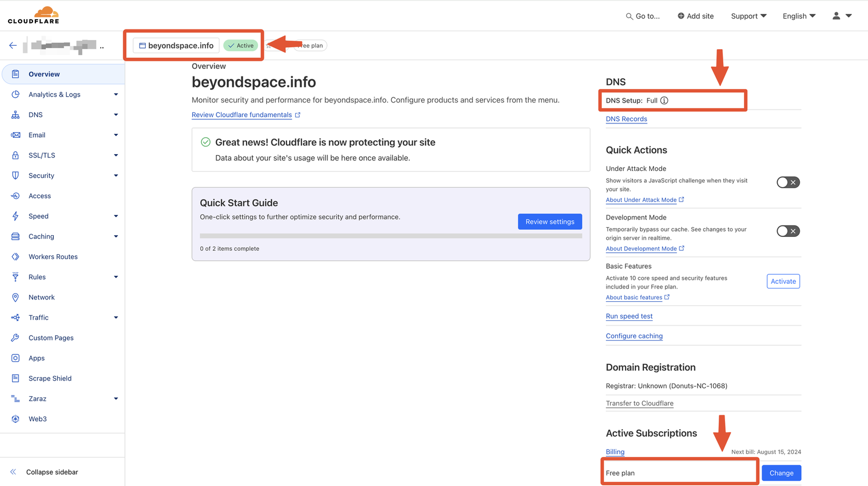Open the DNS Records link
The width and height of the screenshot is (868, 486).
coord(626,119)
